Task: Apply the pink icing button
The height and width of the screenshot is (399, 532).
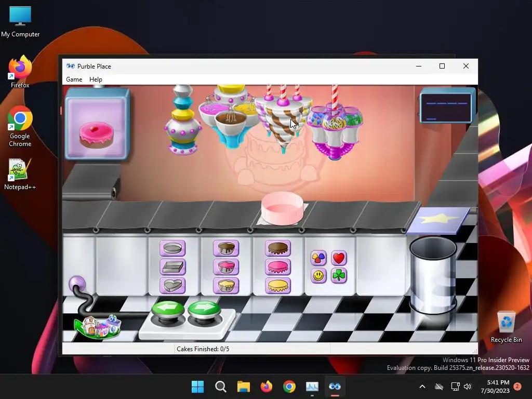Action: point(278,267)
